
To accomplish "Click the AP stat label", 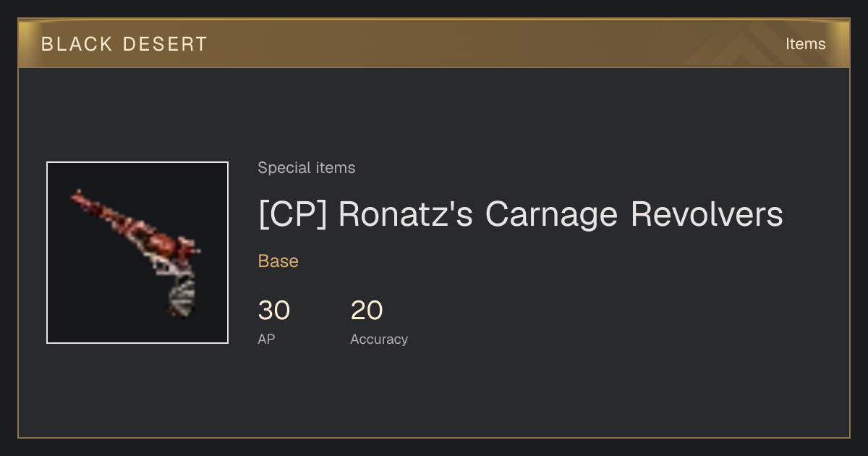I will [266, 339].
